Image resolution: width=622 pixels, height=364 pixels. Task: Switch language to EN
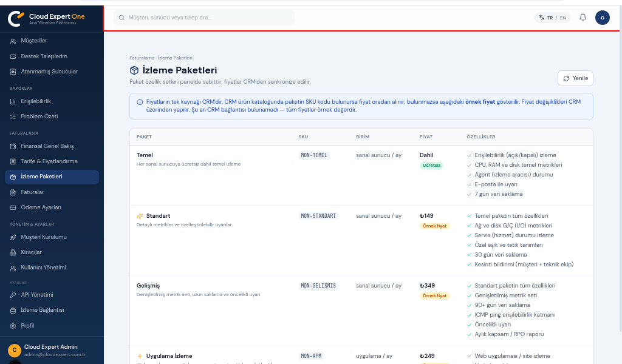pyautogui.click(x=563, y=18)
